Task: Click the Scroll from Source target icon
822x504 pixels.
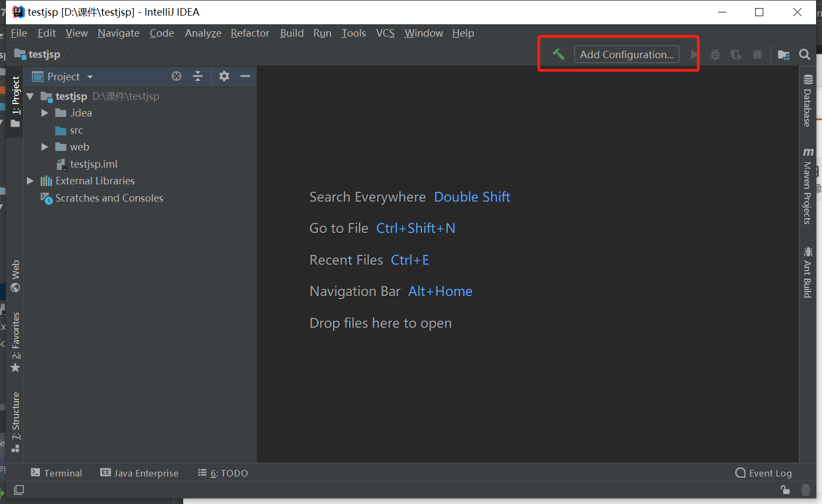Action: [x=176, y=76]
